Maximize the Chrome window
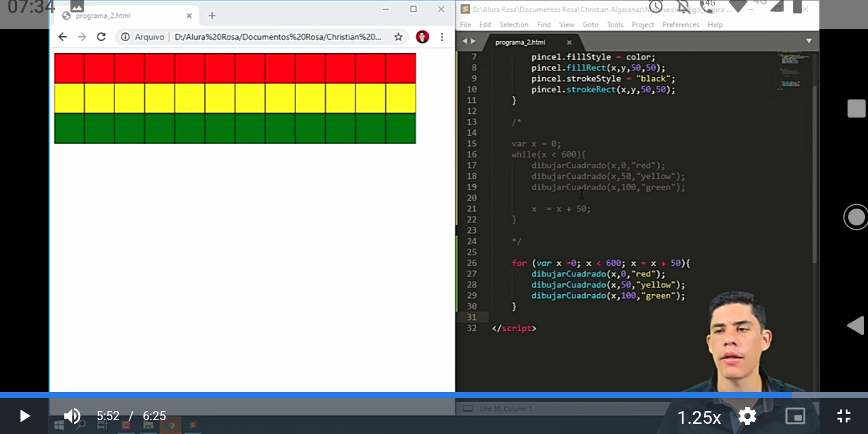This screenshot has width=868, height=434. [x=414, y=9]
